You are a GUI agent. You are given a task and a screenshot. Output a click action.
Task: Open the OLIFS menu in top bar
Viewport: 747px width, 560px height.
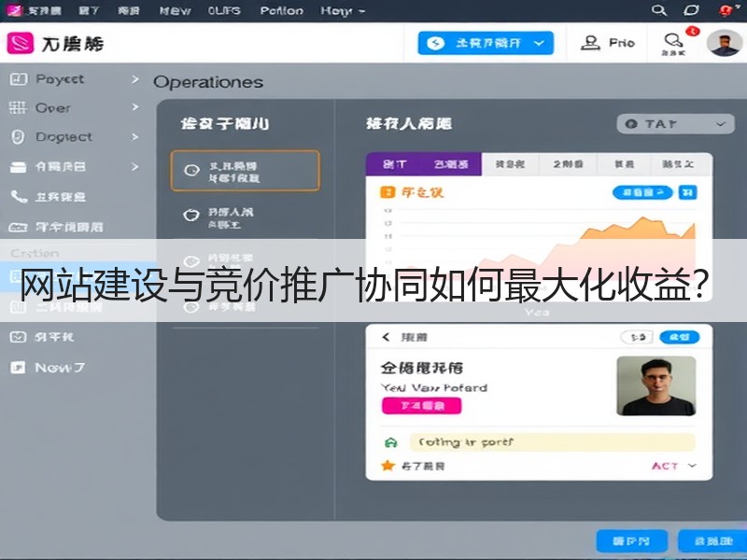click(224, 10)
